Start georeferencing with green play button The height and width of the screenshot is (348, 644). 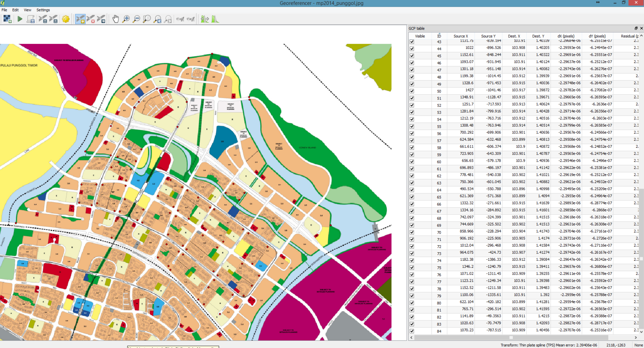(x=20, y=19)
